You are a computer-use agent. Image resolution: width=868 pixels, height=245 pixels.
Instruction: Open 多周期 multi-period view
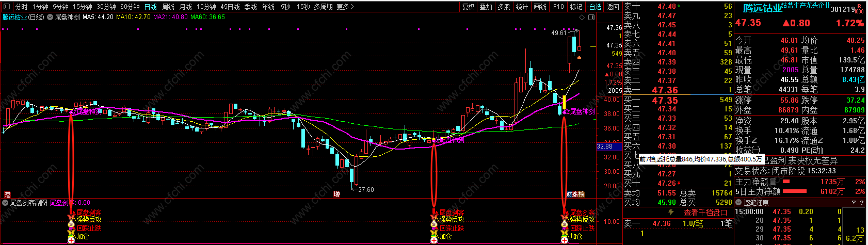tap(324, 7)
